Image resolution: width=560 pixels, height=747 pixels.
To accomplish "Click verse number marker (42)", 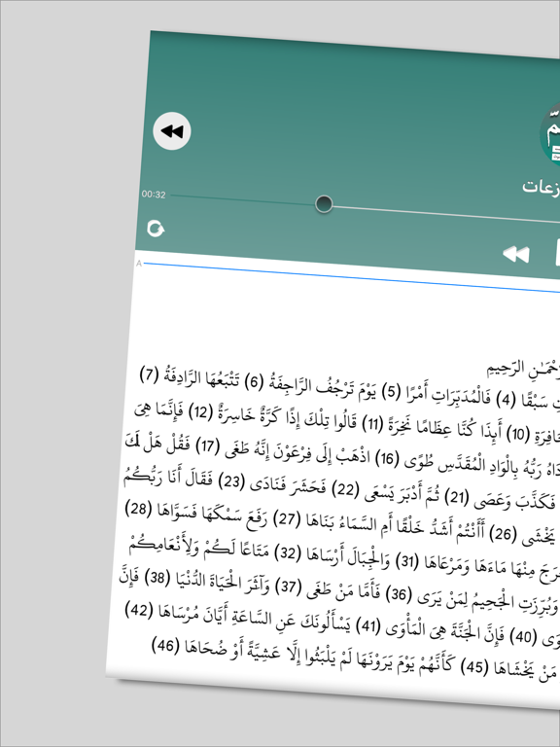I will pyautogui.click(x=137, y=610).
